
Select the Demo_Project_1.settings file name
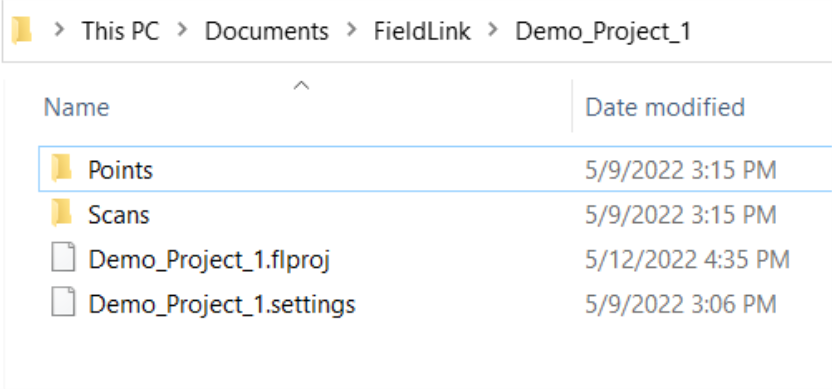click(x=222, y=305)
